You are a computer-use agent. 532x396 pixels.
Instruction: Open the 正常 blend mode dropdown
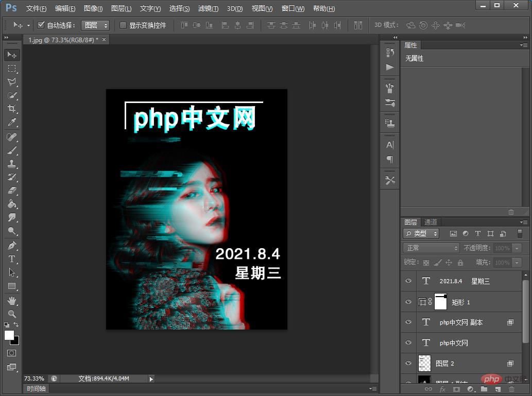[x=431, y=248]
